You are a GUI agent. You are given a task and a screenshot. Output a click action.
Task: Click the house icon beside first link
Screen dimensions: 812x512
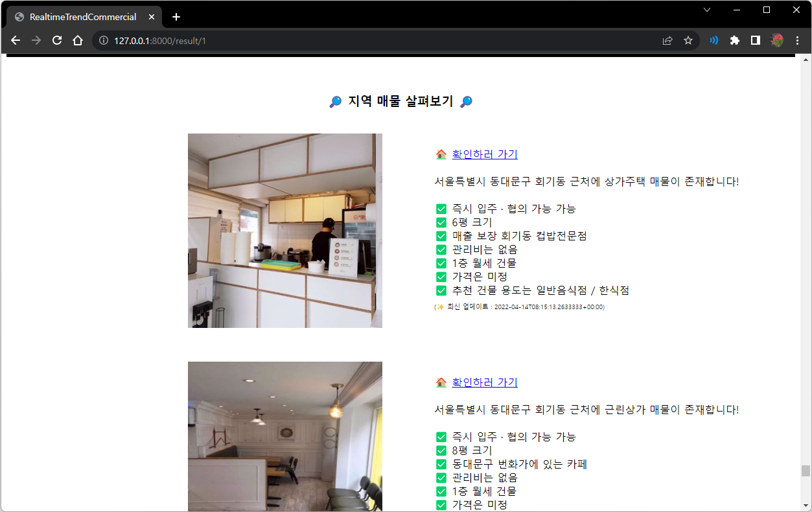coord(441,154)
